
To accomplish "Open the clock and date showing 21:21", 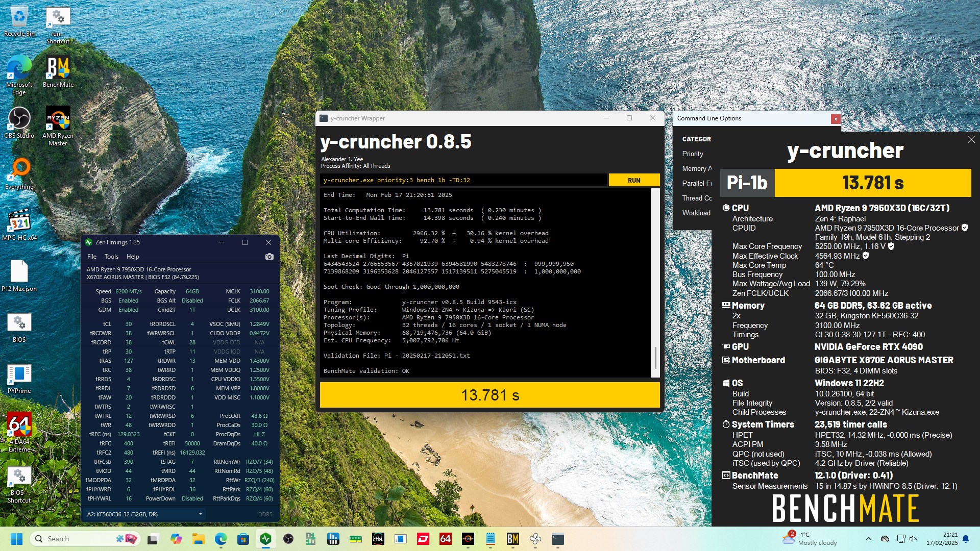I will (942, 539).
